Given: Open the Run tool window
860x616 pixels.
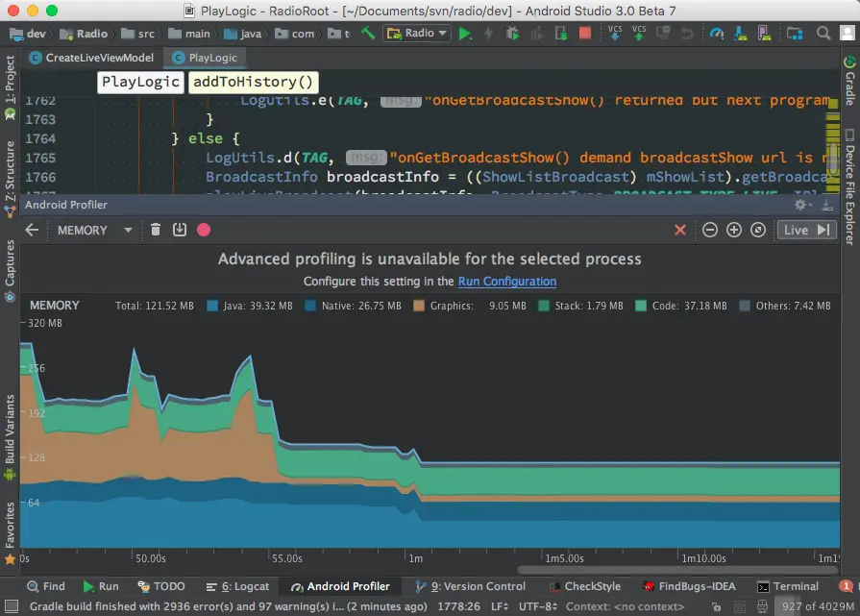Looking at the screenshot, I should pyautogui.click(x=101, y=586).
